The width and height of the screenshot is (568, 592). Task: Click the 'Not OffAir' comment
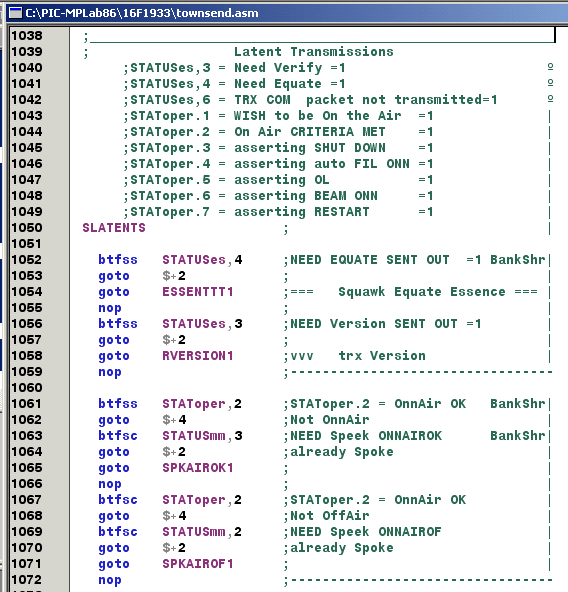(x=329, y=516)
